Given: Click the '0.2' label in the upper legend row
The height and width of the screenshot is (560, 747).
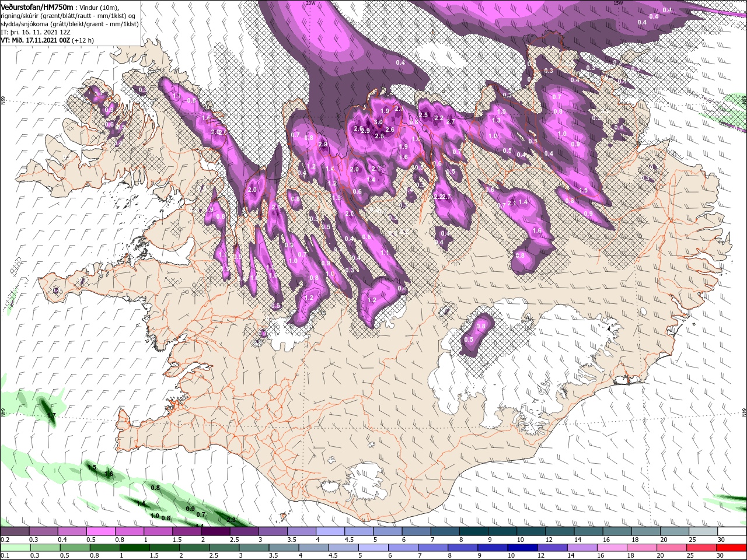Looking at the screenshot, I should 5,540.
